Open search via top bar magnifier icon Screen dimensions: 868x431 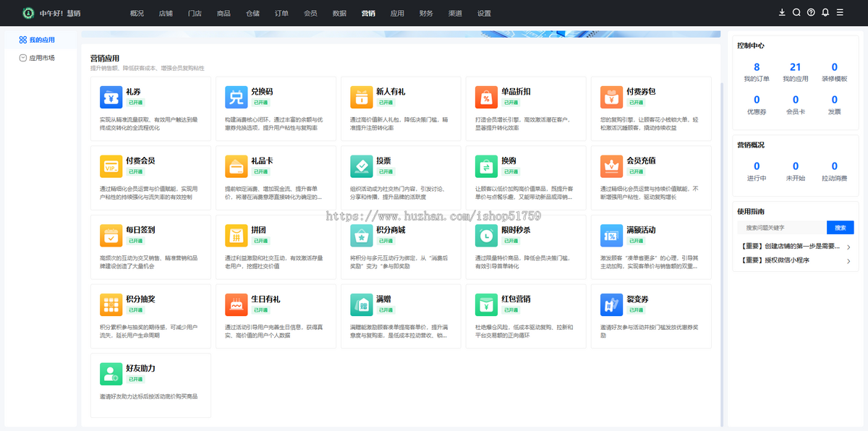[796, 13]
